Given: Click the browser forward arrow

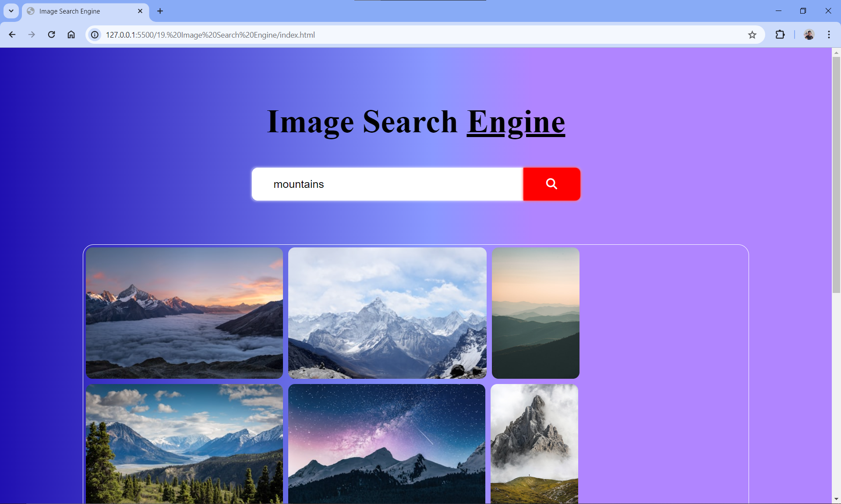Looking at the screenshot, I should click(x=32, y=35).
